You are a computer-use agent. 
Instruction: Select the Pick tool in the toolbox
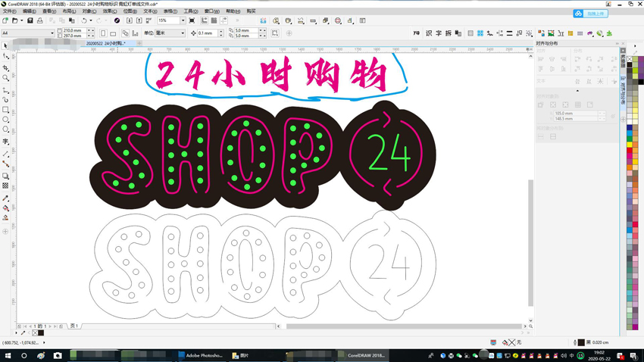[5, 46]
